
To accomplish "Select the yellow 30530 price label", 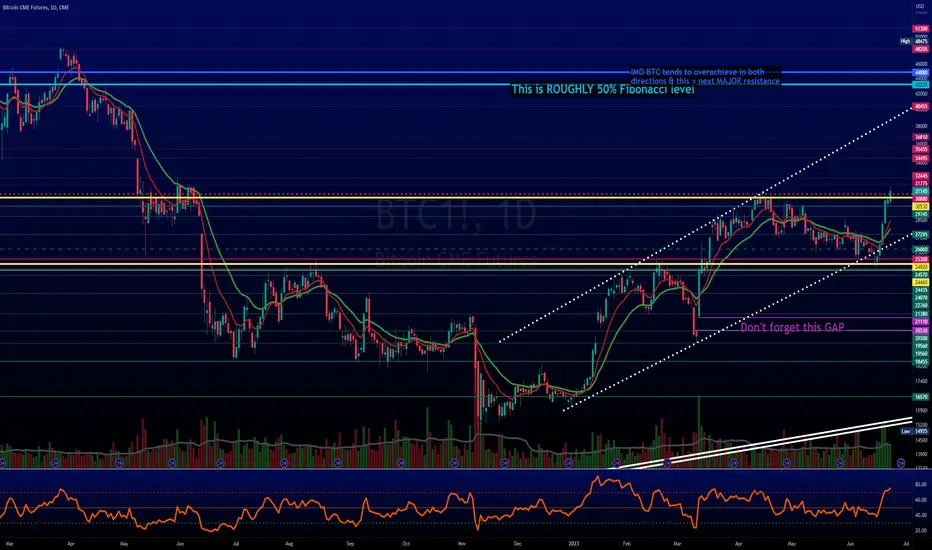I will (x=921, y=206).
